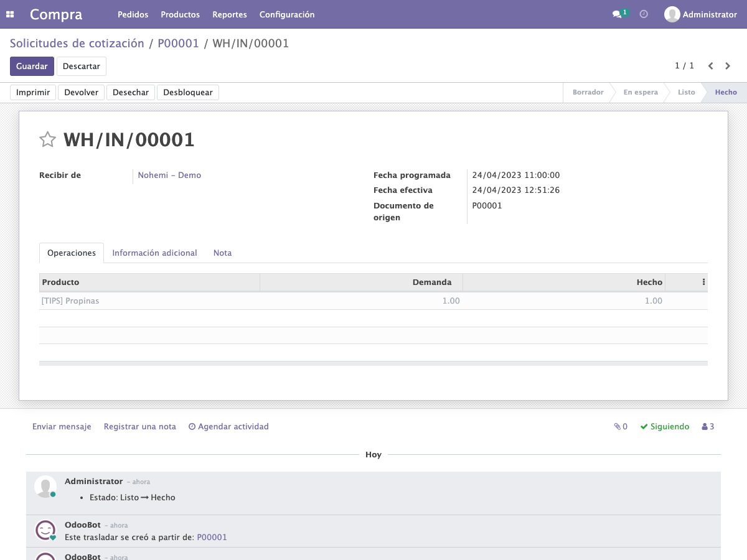Open the activities clock icon
747x560 pixels.
click(644, 14)
